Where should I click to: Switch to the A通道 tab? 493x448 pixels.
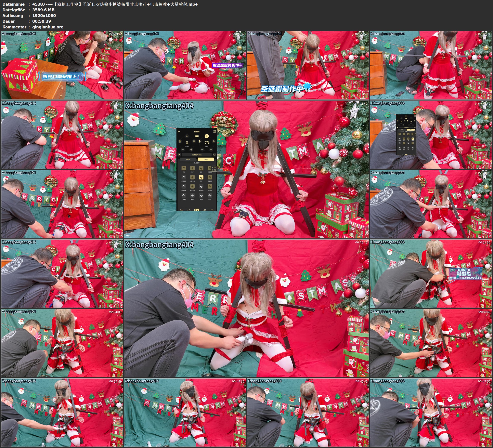click(188, 159)
